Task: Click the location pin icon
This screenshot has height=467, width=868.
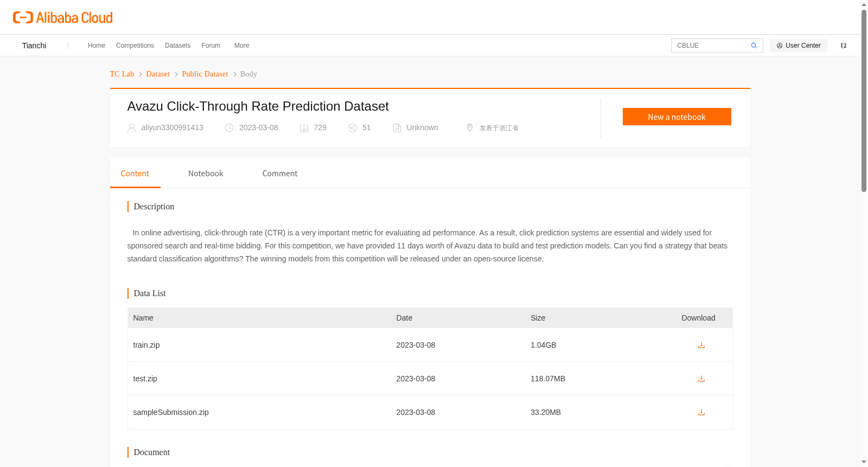Action: pos(470,127)
